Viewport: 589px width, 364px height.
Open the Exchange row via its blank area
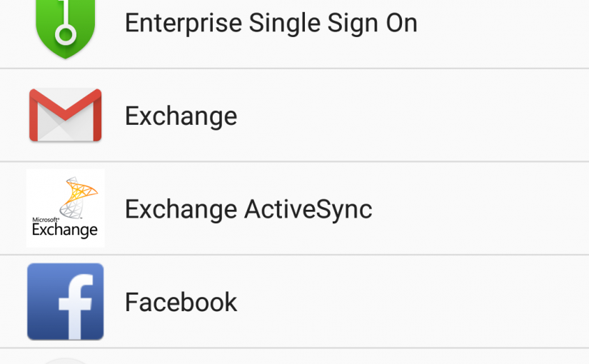(x=413, y=116)
